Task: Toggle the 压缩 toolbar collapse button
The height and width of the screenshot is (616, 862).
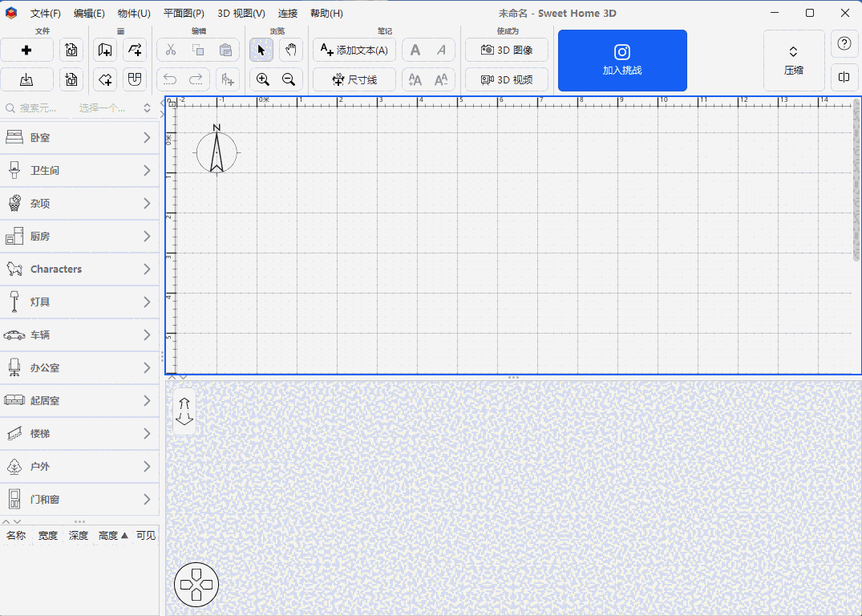Action: (x=793, y=61)
